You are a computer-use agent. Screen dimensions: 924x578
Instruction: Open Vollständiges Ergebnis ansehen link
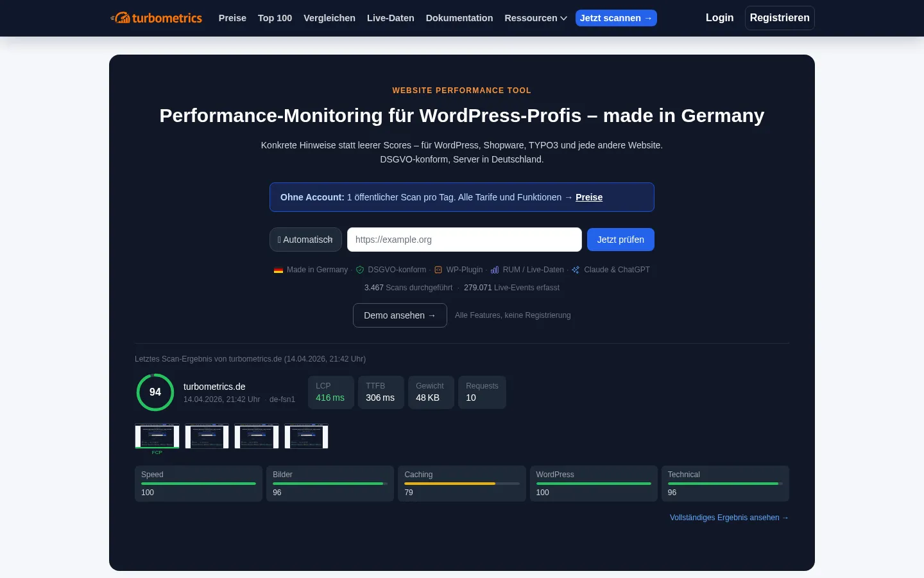pos(729,518)
